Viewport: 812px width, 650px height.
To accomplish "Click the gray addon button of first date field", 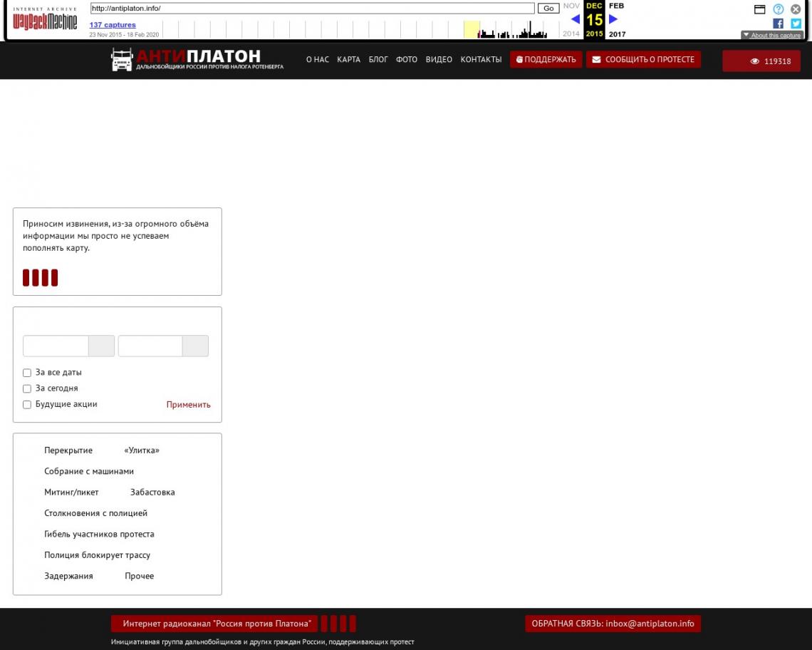I will point(101,346).
